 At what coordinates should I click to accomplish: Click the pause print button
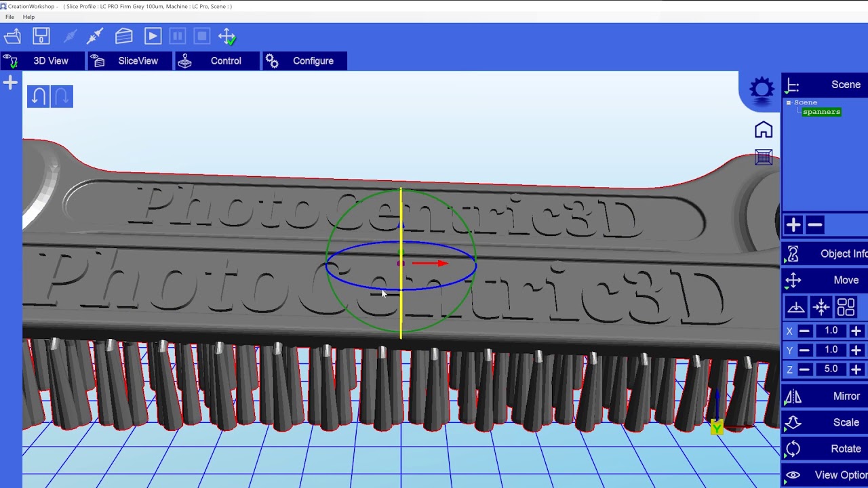[177, 37]
